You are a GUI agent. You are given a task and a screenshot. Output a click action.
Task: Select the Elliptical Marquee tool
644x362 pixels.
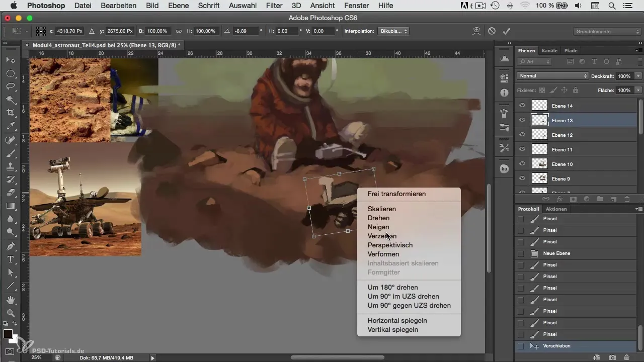pyautogui.click(x=10, y=73)
